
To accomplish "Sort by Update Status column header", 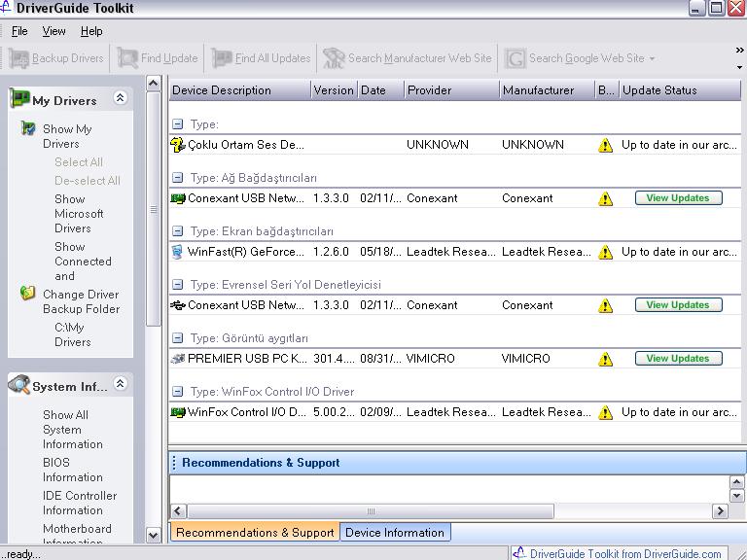I will tap(680, 90).
